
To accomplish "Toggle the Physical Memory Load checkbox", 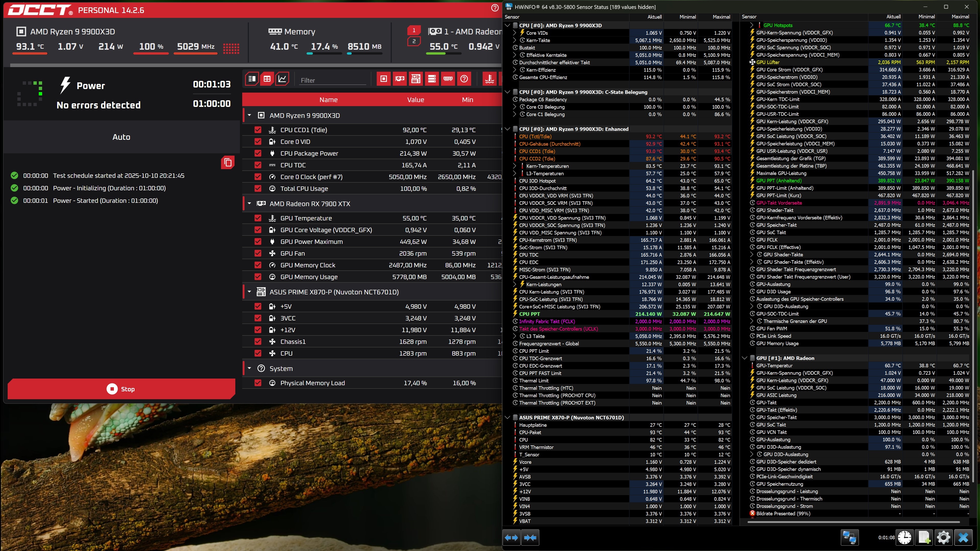I will pos(258,383).
